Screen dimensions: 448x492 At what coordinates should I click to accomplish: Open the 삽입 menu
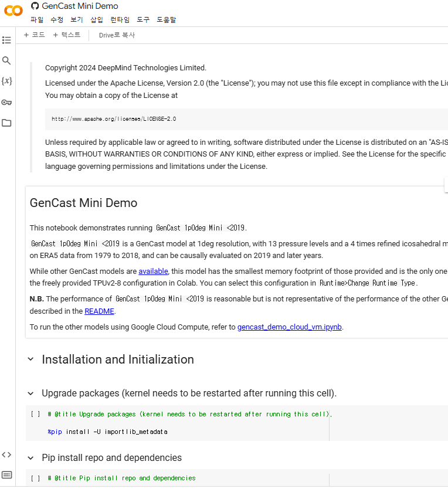[x=97, y=20]
